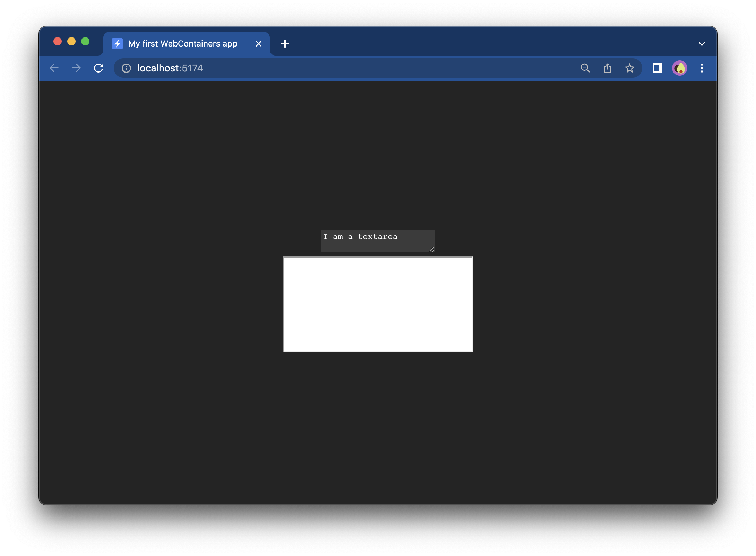The width and height of the screenshot is (756, 556).
Task: Maximize the window with the green button
Action: click(85, 42)
